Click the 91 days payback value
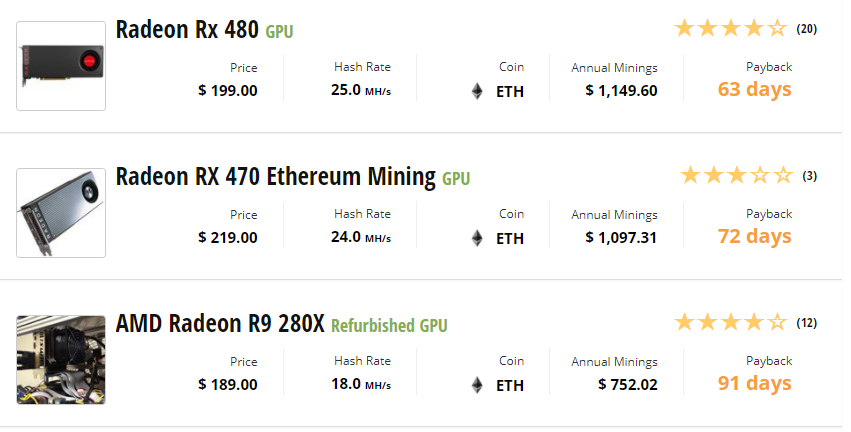 tap(754, 384)
